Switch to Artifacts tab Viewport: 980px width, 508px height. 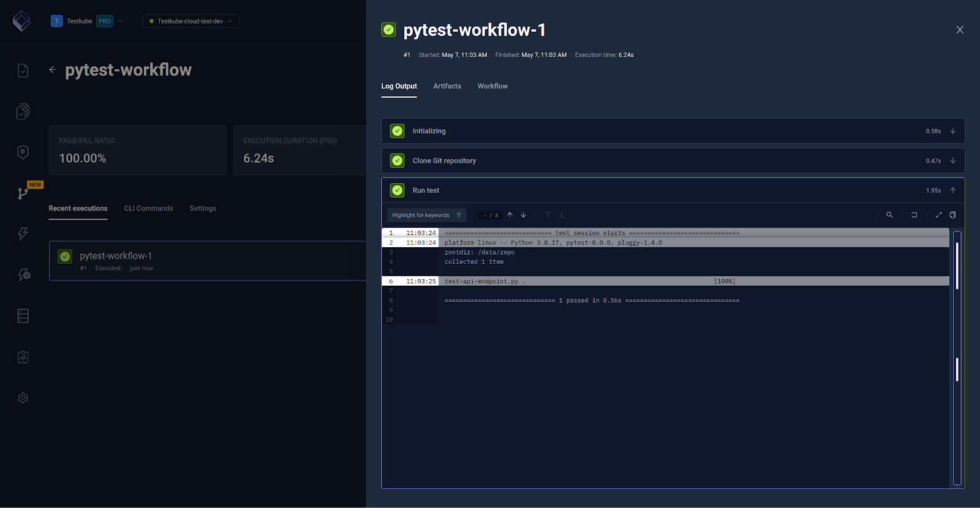pyautogui.click(x=447, y=86)
